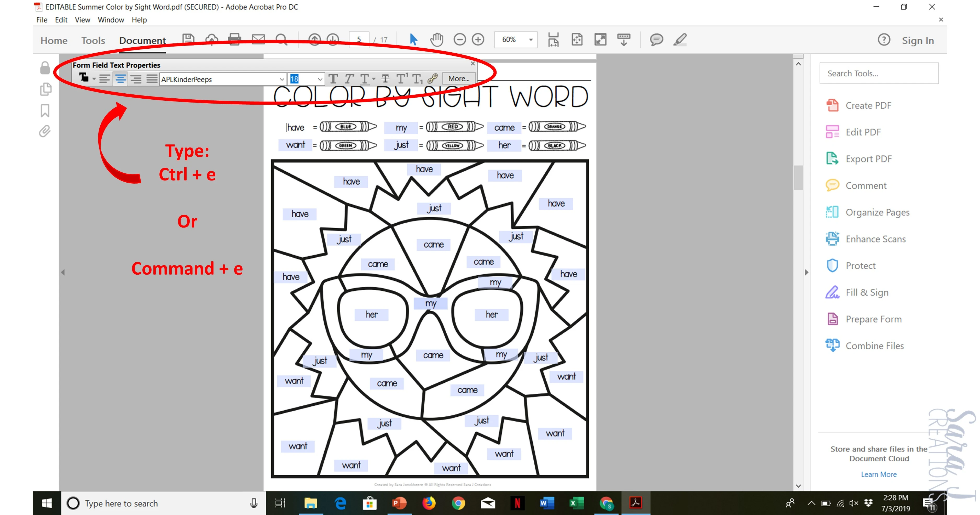This screenshot has height=515, width=980.
Task: Open the Attachments paperclip panel
Action: 45,131
